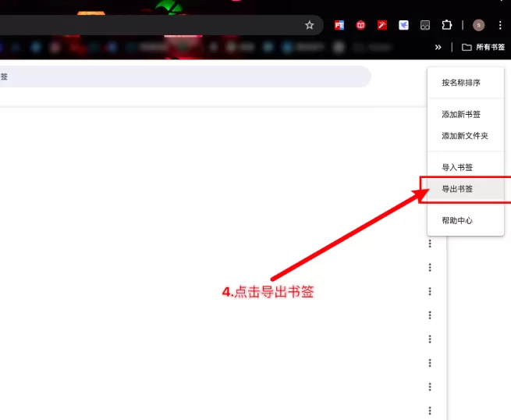Click the user profile avatar
The height and width of the screenshot is (420, 511).
(x=478, y=25)
